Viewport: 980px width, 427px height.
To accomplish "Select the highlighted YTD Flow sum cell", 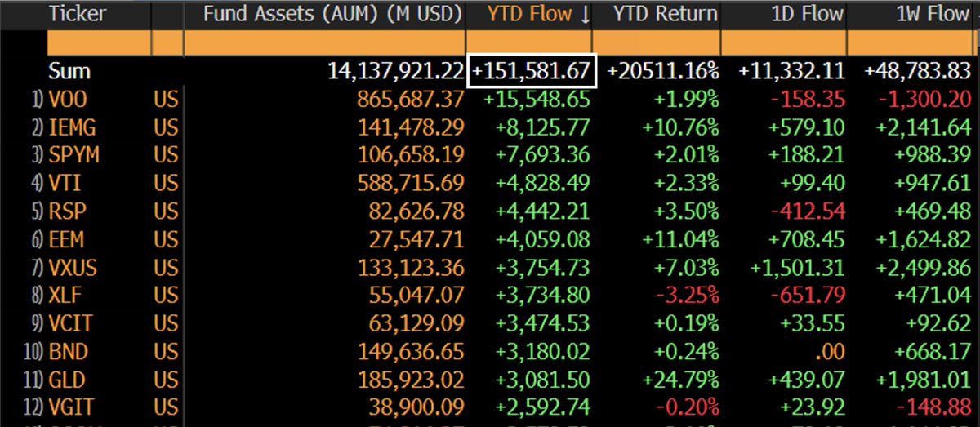I will click(532, 71).
